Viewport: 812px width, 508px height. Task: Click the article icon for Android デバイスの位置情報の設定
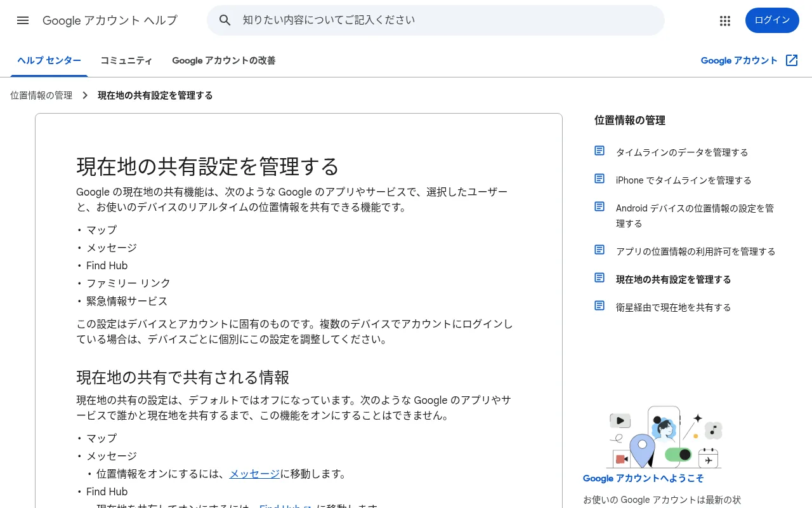click(599, 206)
